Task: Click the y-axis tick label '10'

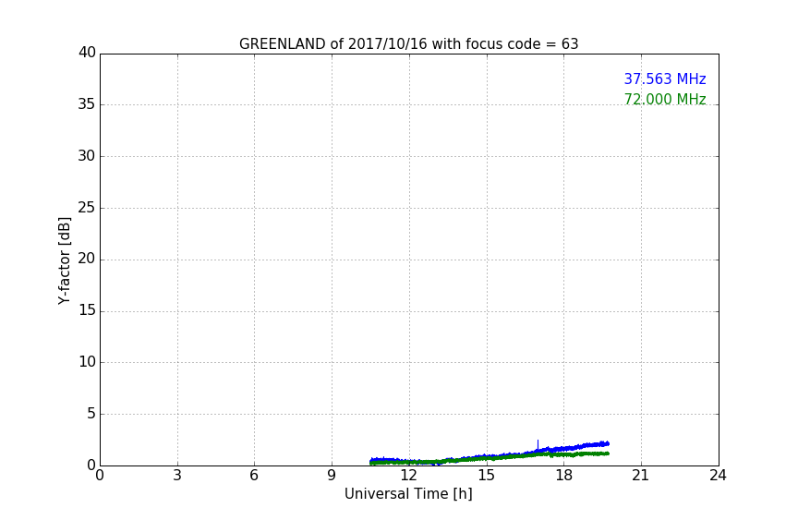Action: [x=87, y=362]
